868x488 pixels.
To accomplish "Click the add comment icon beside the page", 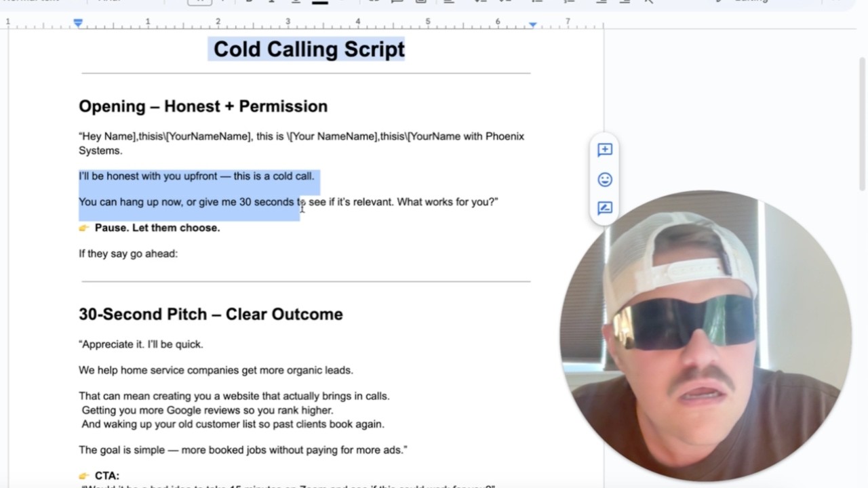I will tap(605, 150).
